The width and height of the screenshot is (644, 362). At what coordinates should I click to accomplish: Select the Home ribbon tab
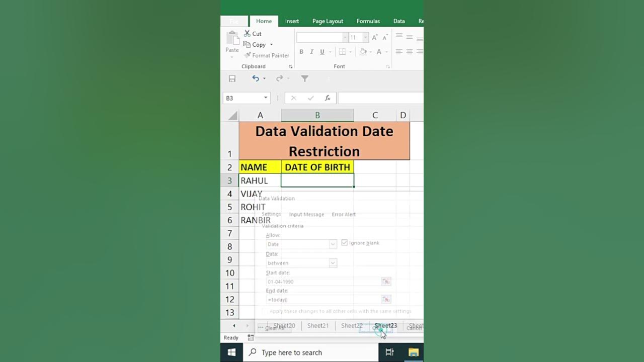[x=264, y=21]
